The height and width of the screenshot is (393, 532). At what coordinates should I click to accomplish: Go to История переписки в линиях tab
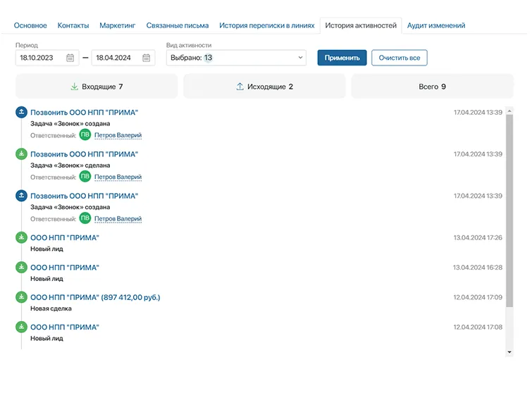pos(266,25)
